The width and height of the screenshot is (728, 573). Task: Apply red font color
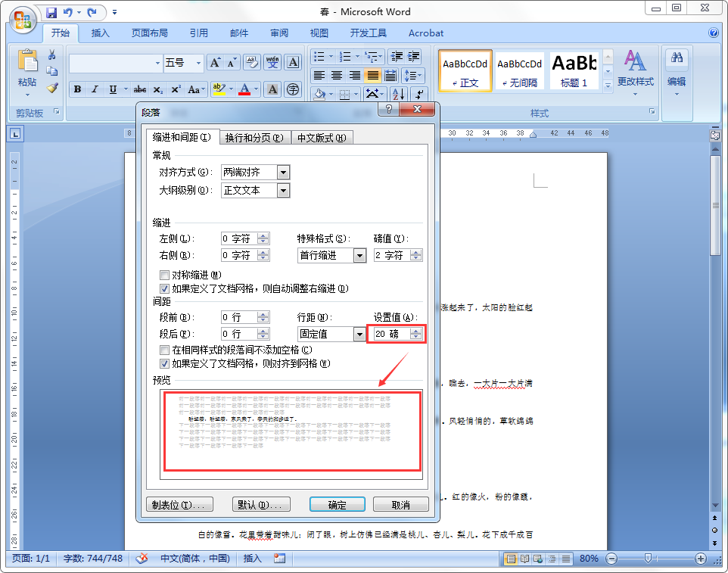point(244,89)
